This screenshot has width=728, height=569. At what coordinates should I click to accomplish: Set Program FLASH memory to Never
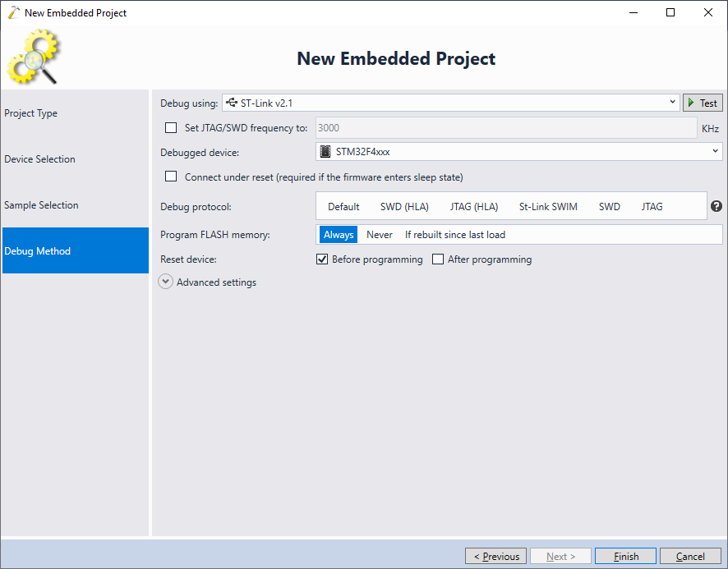tap(380, 235)
